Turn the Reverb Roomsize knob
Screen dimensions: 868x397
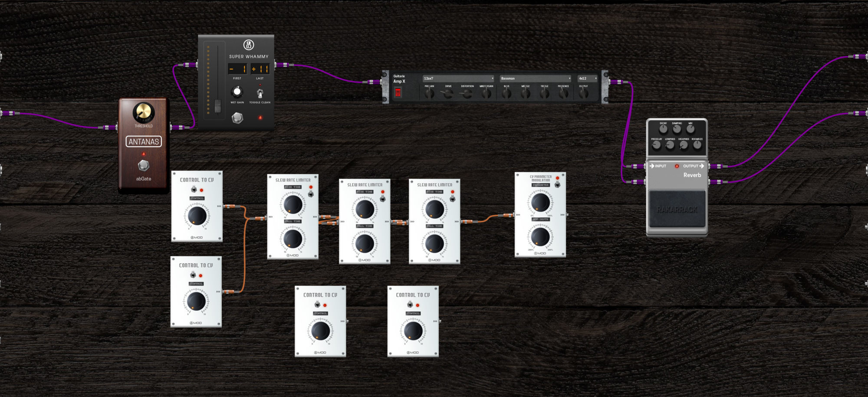click(x=697, y=145)
